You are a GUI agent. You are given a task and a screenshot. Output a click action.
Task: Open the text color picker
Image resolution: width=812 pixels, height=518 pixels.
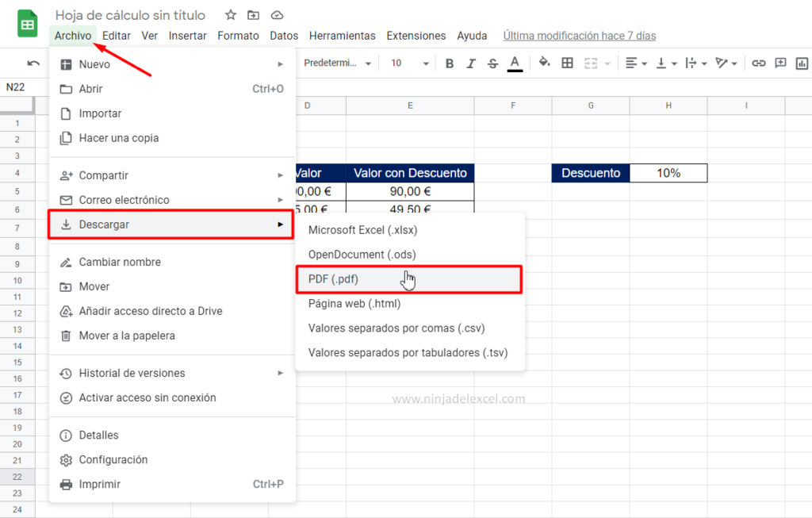(x=513, y=63)
